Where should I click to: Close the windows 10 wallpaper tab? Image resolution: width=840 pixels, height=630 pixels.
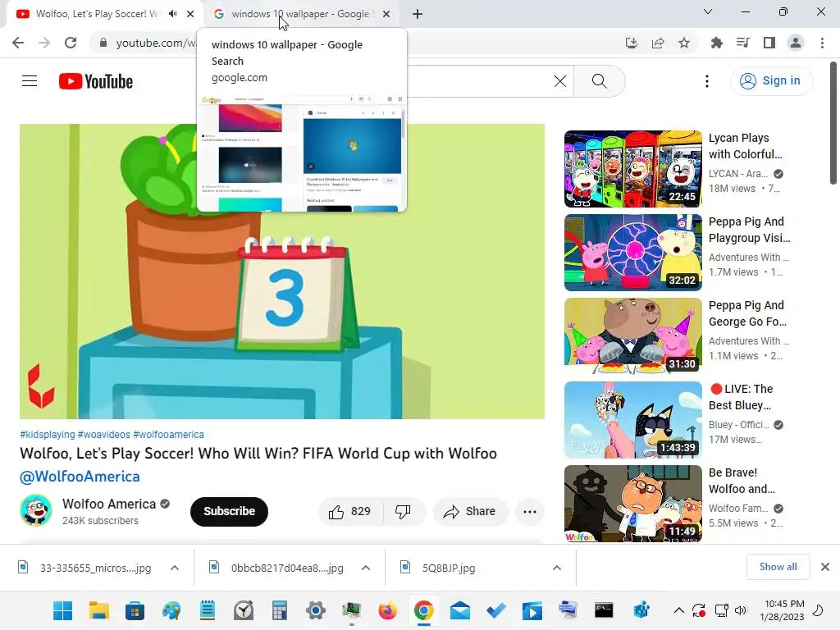(x=386, y=14)
